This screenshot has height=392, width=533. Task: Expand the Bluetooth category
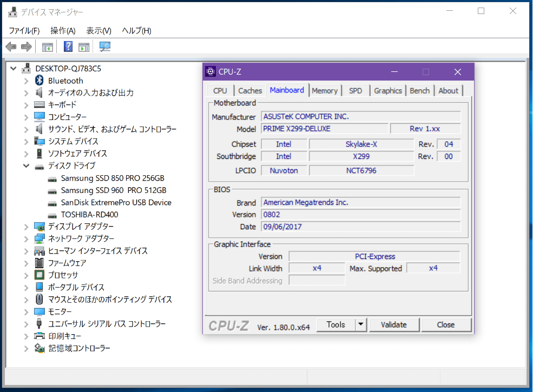[x=26, y=81]
